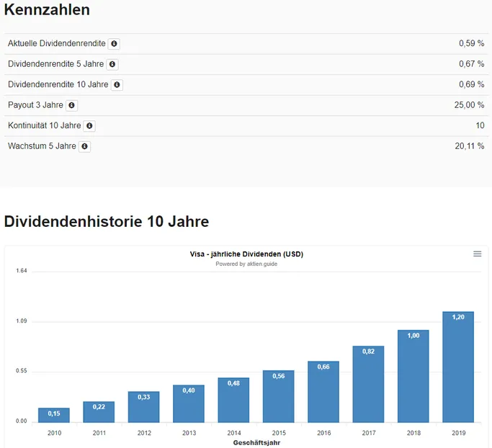Click the 'Dividendenrendite 10 Jahre' label
The height and width of the screenshot is (448, 492).
click(x=58, y=84)
